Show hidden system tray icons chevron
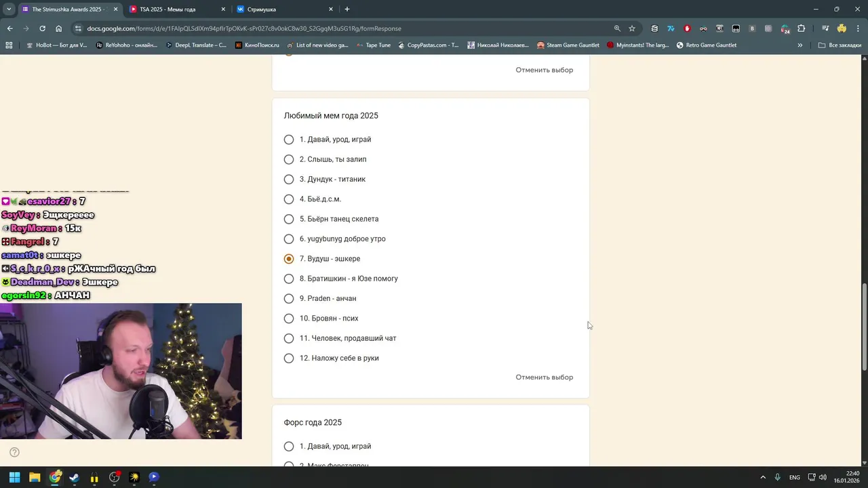This screenshot has width=868, height=488. (763, 477)
